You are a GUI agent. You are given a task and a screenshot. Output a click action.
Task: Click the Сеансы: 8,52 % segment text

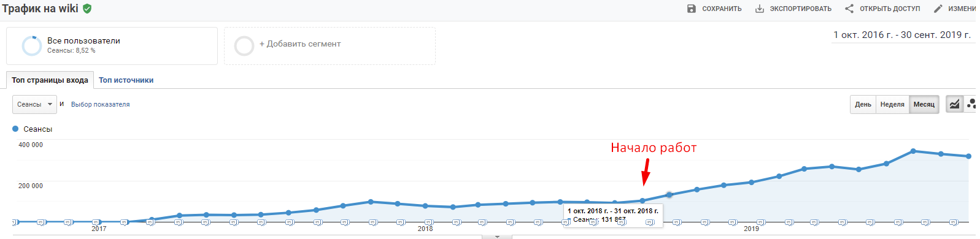click(x=71, y=51)
